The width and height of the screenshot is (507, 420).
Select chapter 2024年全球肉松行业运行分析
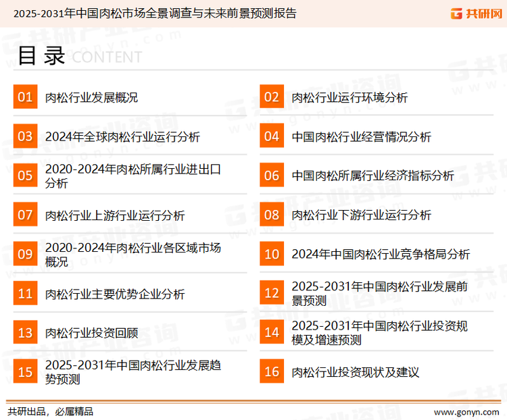(122, 136)
